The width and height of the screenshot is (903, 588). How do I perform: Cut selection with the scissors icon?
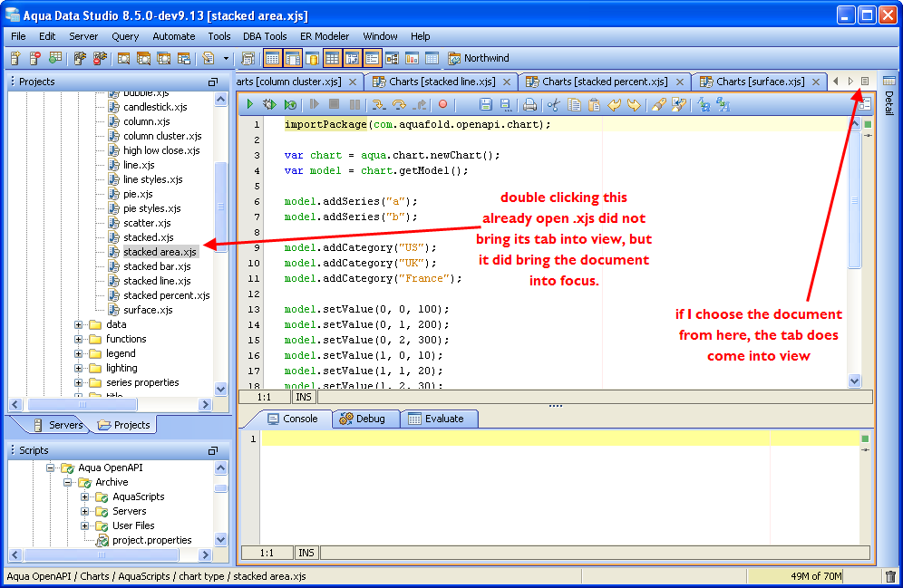[553, 104]
